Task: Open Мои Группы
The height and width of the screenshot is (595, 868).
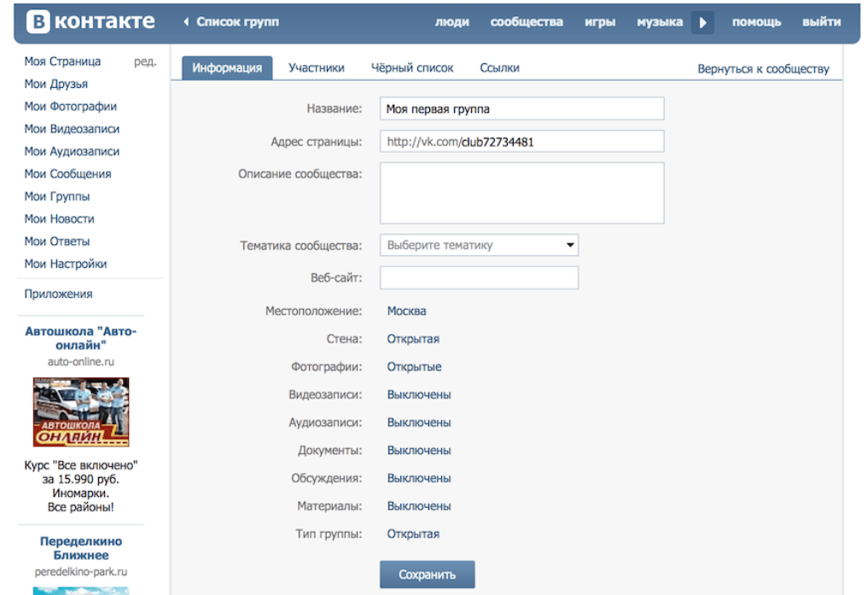Action: click(x=57, y=196)
